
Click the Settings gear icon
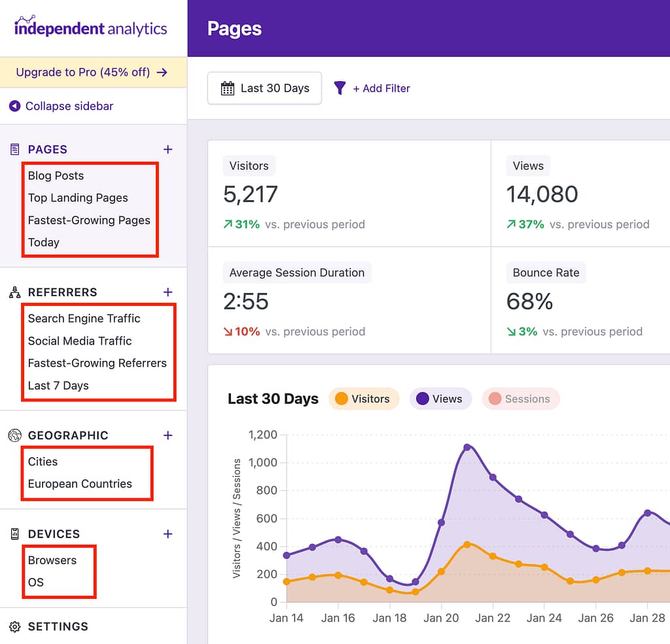(x=14, y=626)
